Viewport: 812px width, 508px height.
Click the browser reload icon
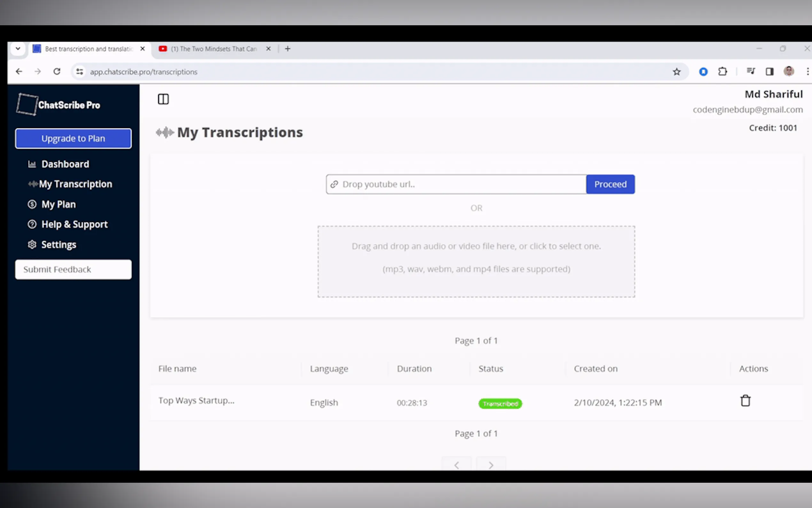click(x=57, y=72)
